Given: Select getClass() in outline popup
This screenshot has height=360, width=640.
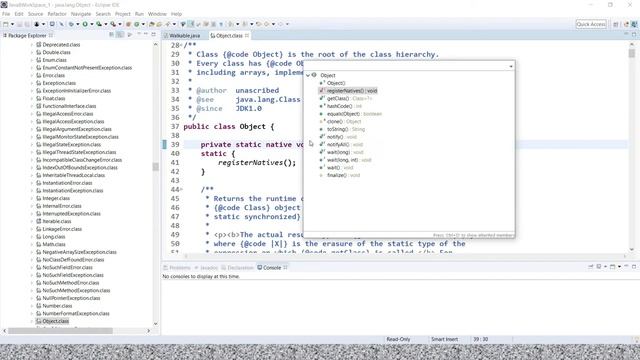Looking at the screenshot, I should tap(346, 98).
